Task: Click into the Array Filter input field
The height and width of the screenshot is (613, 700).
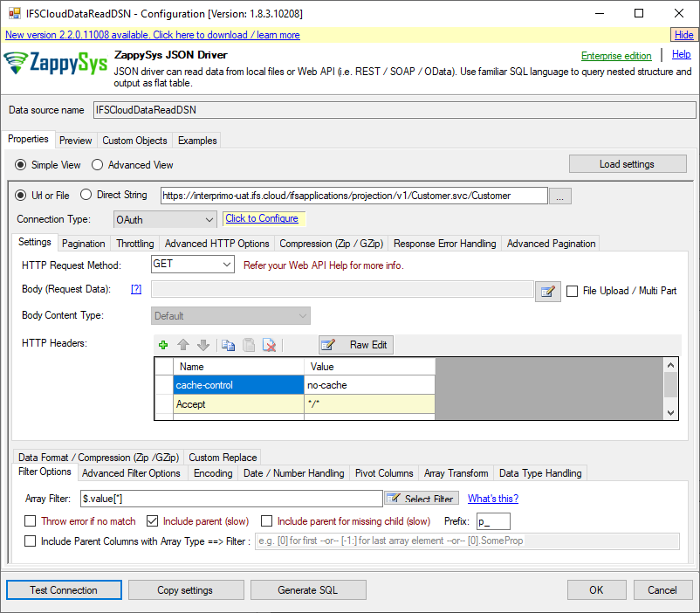Action: [230, 499]
